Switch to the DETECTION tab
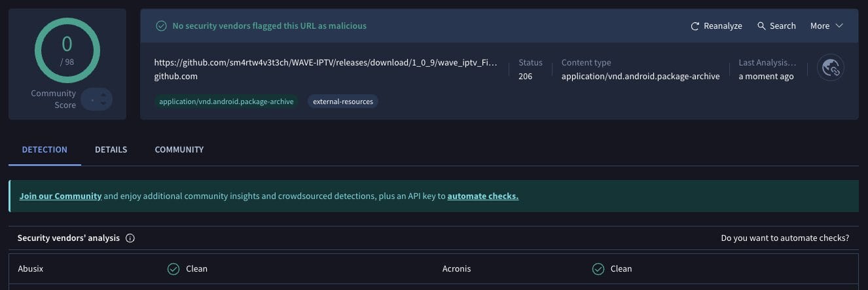This screenshot has width=868, height=290. point(45,149)
